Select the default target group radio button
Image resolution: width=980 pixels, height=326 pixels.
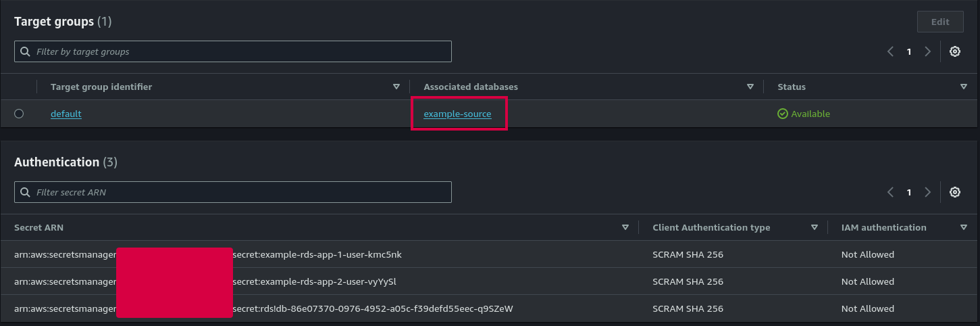(19, 114)
